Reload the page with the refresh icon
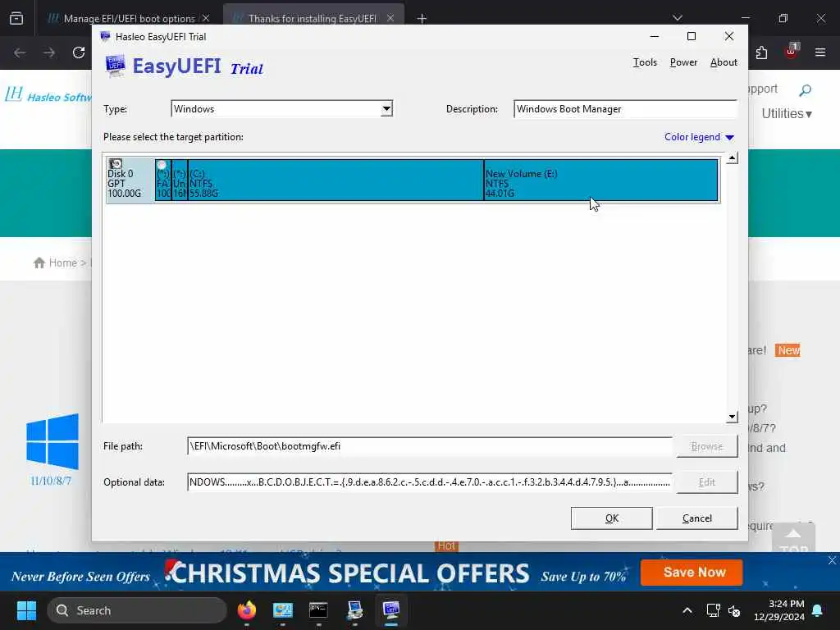The width and height of the screenshot is (840, 630). [x=79, y=52]
